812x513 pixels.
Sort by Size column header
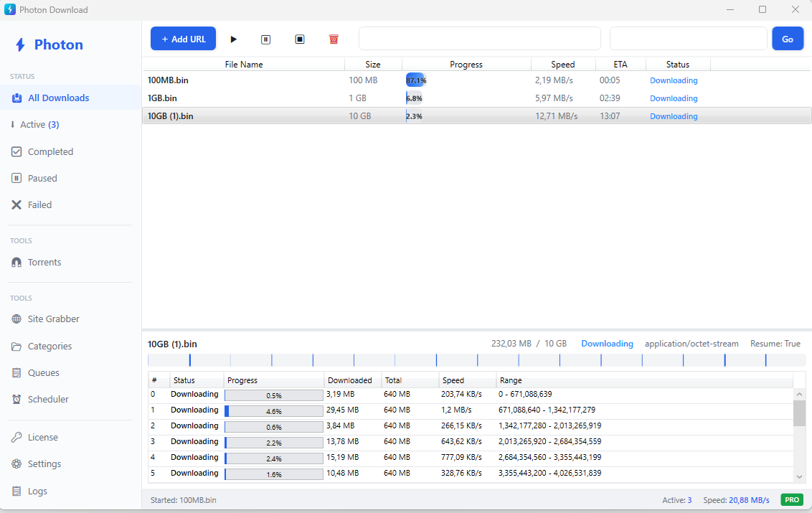pos(373,65)
